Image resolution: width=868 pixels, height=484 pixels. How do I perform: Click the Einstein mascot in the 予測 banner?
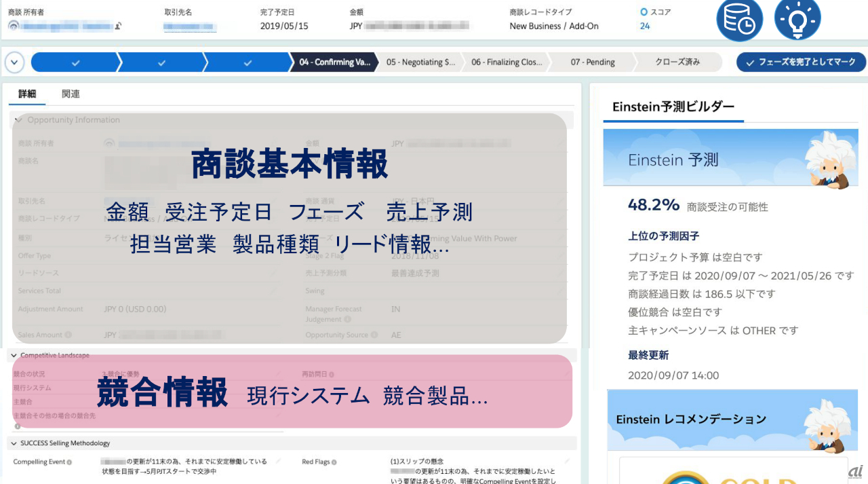click(x=827, y=160)
